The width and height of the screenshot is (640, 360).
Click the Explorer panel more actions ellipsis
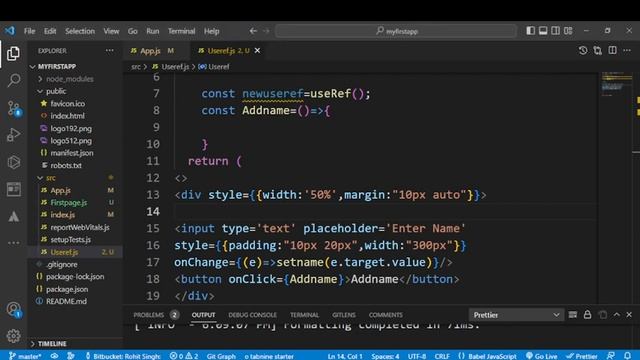point(109,51)
